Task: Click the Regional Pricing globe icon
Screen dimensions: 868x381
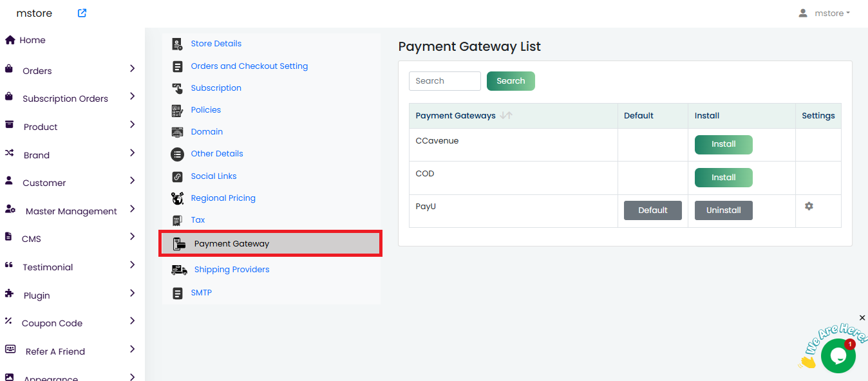Action: [x=177, y=198]
